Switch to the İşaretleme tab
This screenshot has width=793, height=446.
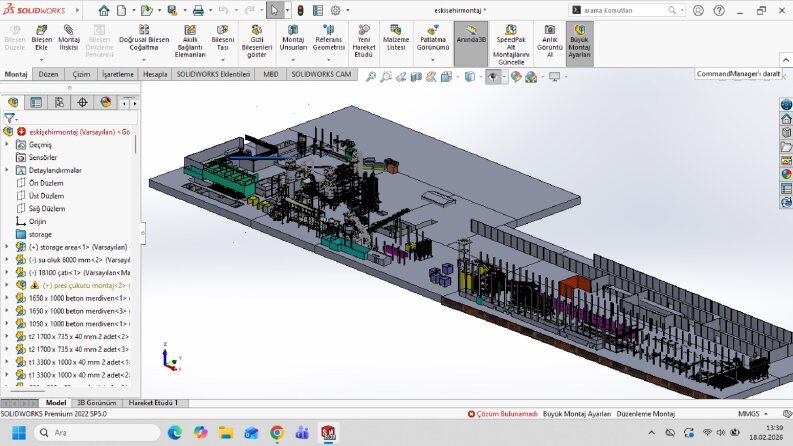click(x=118, y=74)
